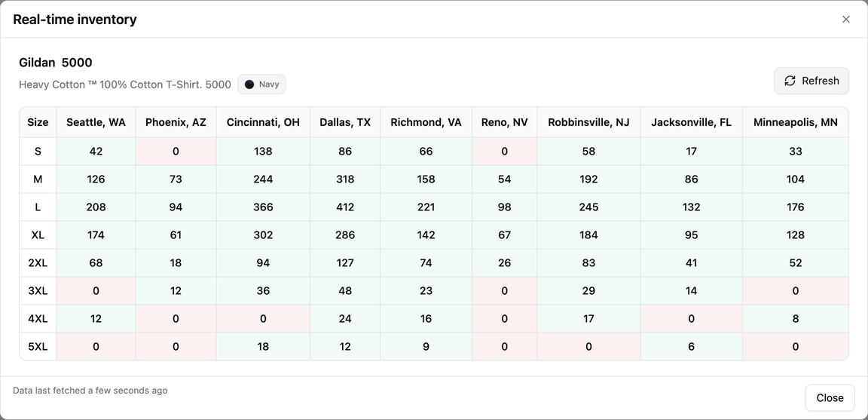Viewport: 868px width, 420px height.
Task: Click Robbinsville stock 83 for size 2XL
Action: click(588, 263)
